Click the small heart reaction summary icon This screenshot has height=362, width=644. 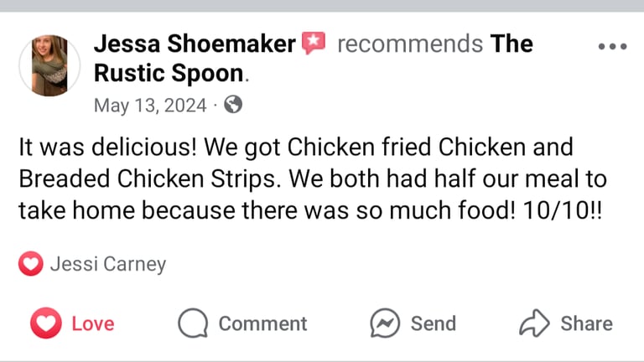[x=30, y=265]
